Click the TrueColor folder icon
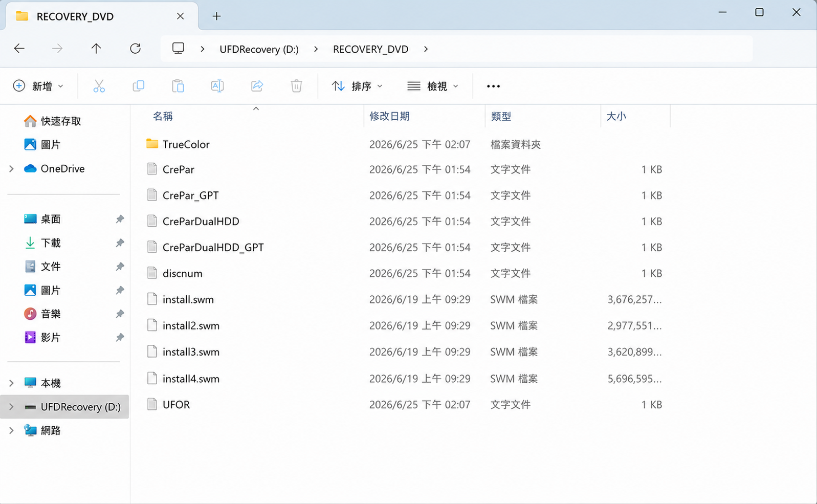This screenshot has height=504, width=817. tap(152, 144)
